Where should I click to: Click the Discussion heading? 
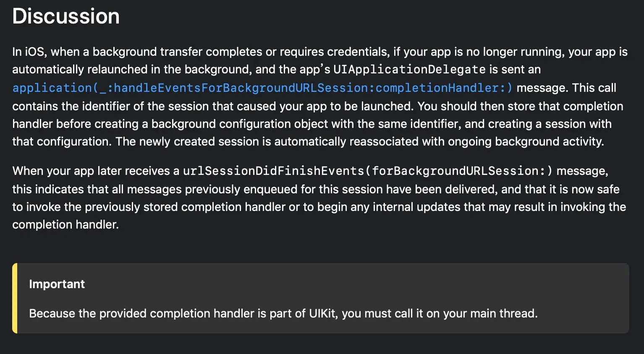[x=66, y=16]
